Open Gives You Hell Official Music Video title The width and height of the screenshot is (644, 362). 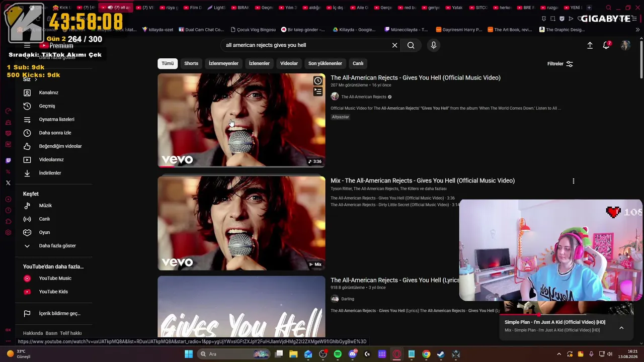416,78
